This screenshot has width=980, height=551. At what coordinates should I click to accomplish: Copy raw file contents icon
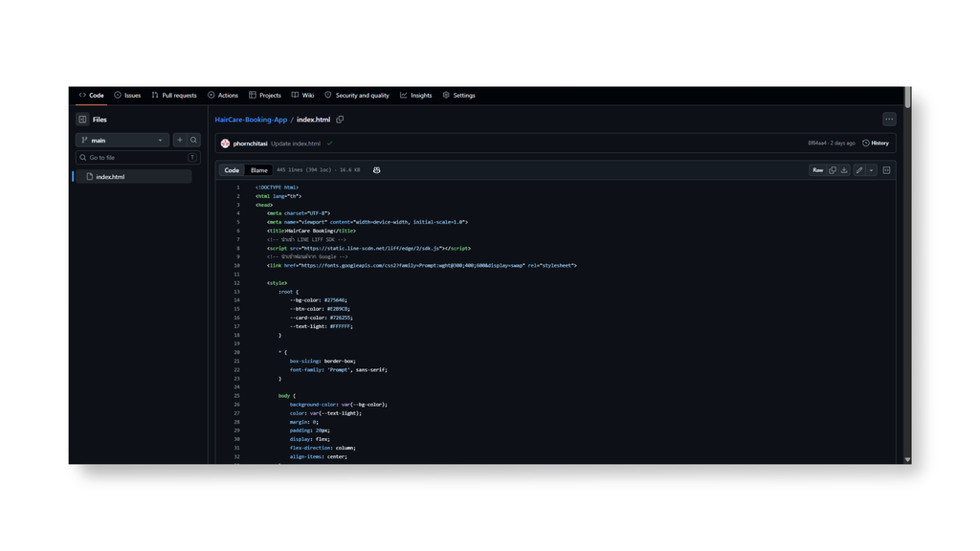click(833, 170)
